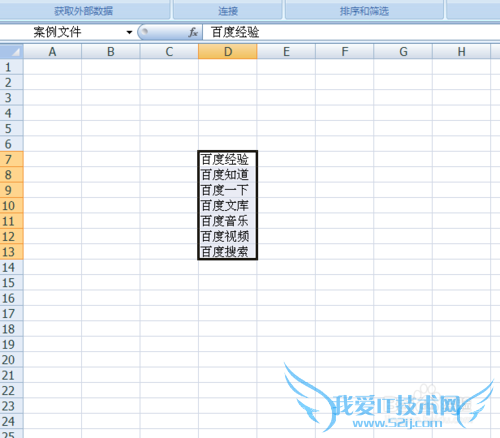Select column E header
Screen dimensions: 500x438
pos(286,52)
